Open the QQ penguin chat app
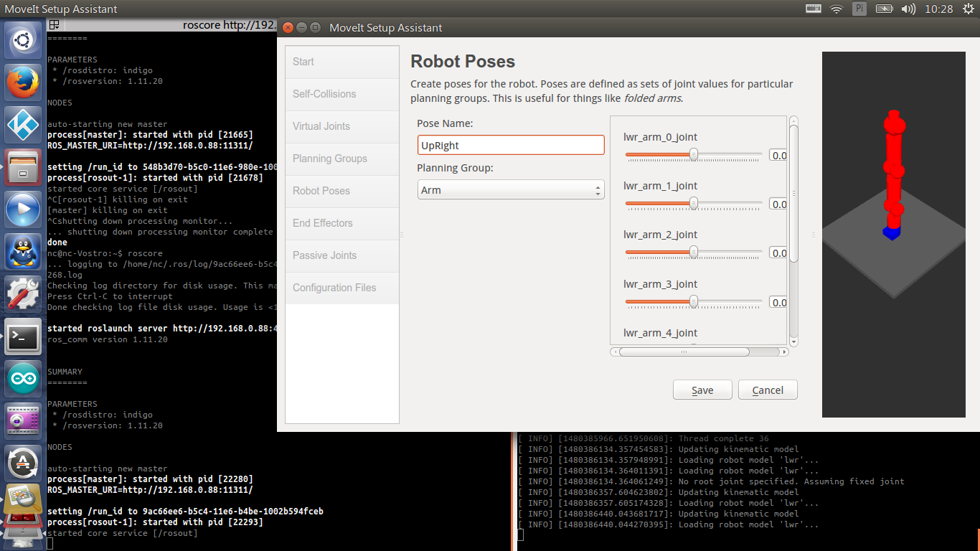980x551 pixels. point(24,253)
